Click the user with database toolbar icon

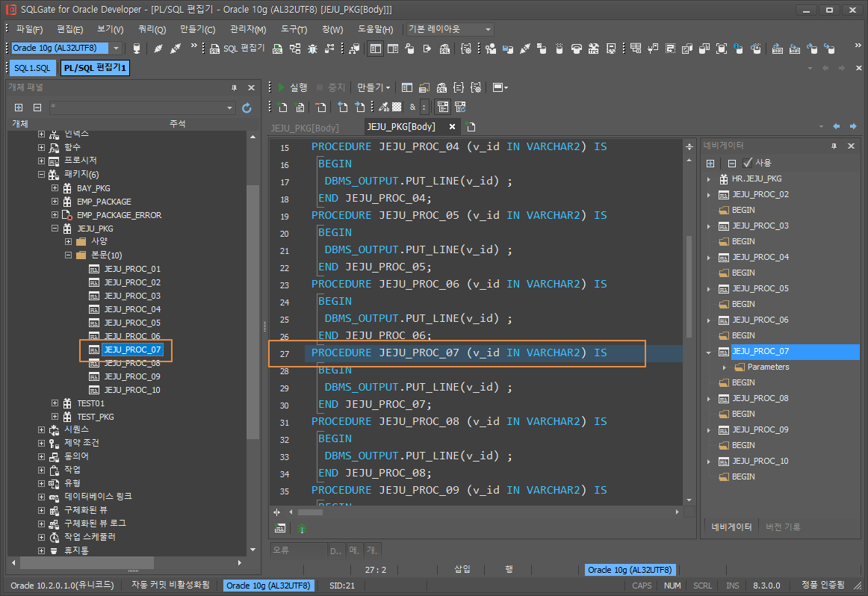[491, 49]
